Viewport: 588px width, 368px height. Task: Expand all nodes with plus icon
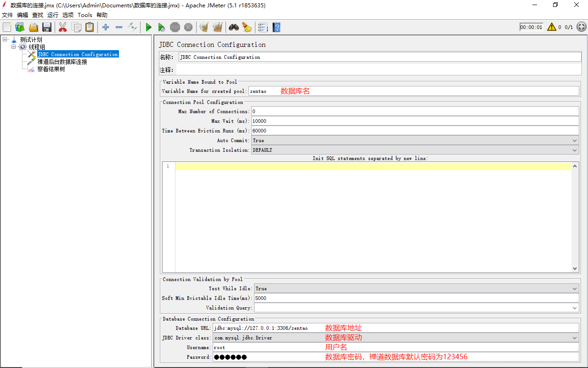[x=106, y=27]
